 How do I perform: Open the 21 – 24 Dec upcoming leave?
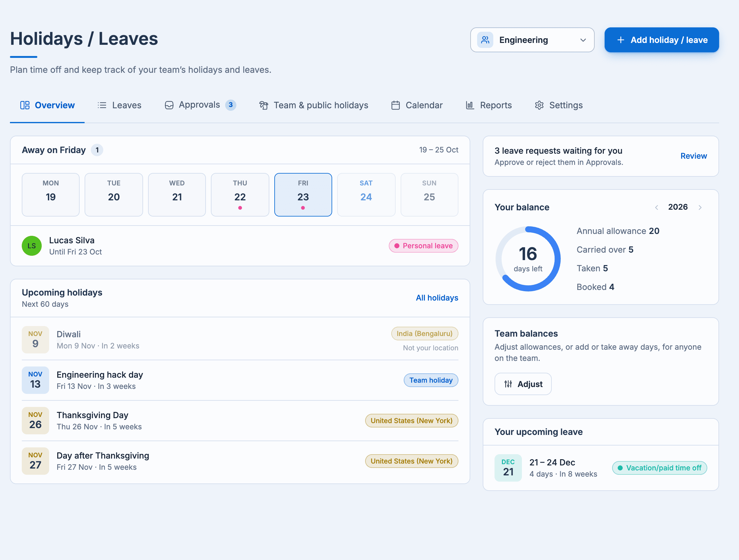coord(601,468)
